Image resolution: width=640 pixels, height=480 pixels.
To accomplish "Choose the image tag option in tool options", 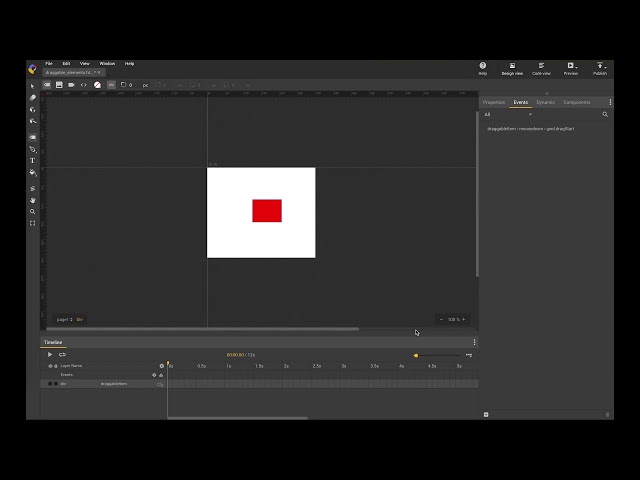I will coord(59,85).
